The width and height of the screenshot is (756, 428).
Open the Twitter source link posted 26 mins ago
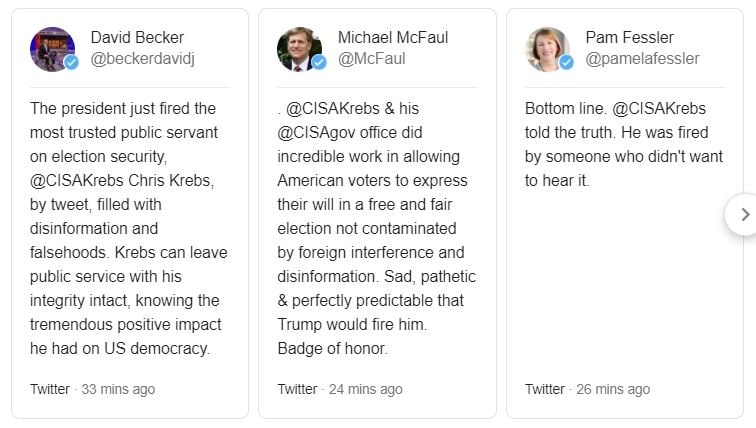pyautogui.click(x=545, y=389)
